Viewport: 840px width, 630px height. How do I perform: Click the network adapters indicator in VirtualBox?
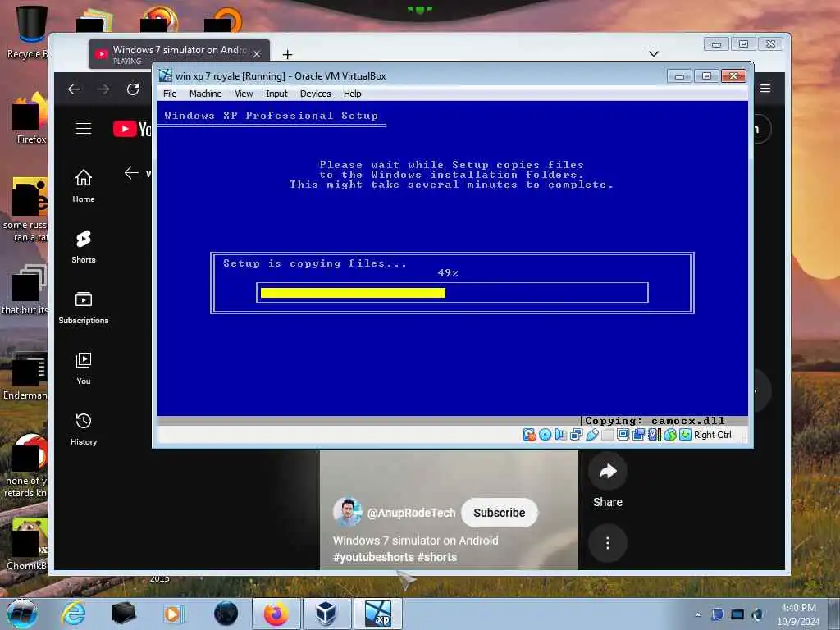pos(576,435)
